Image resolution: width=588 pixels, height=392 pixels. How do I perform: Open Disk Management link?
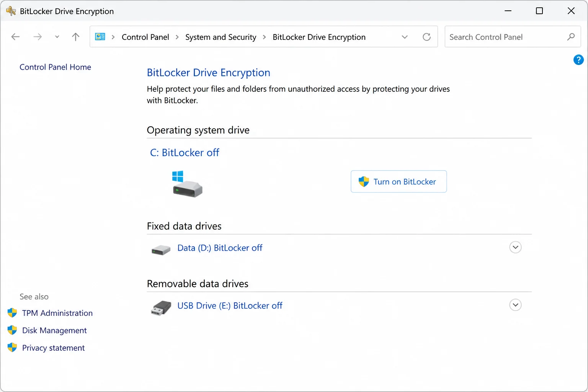54,330
